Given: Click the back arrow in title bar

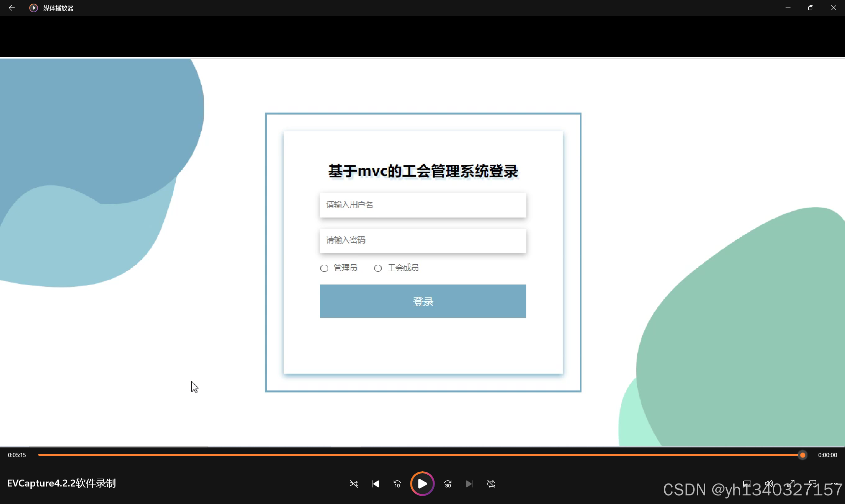Looking at the screenshot, I should pos(12,8).
